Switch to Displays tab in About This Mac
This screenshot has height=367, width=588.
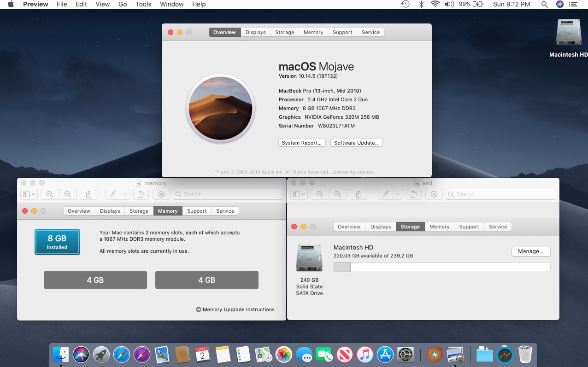point(255,32)
